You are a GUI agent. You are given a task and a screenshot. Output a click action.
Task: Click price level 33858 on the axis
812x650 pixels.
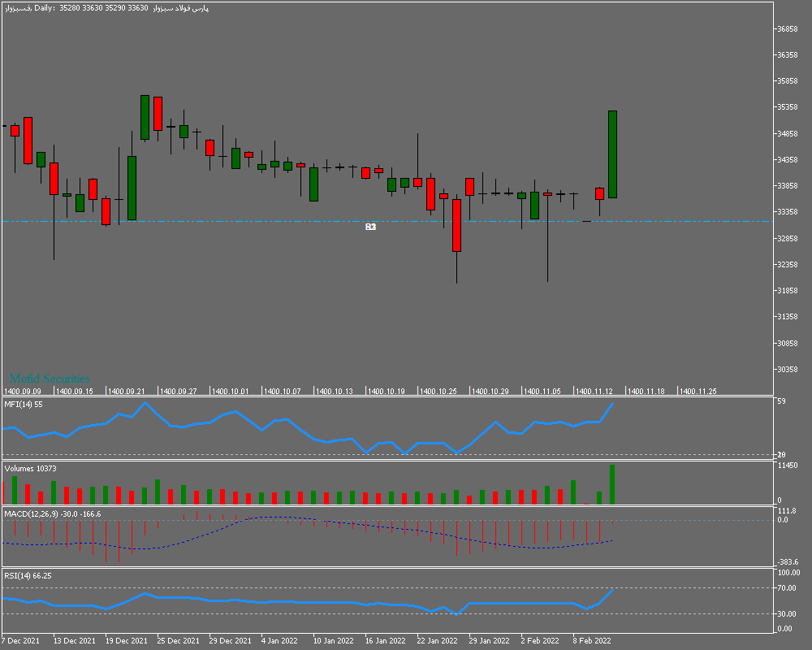pyautogui.click(x=787, y=186)
